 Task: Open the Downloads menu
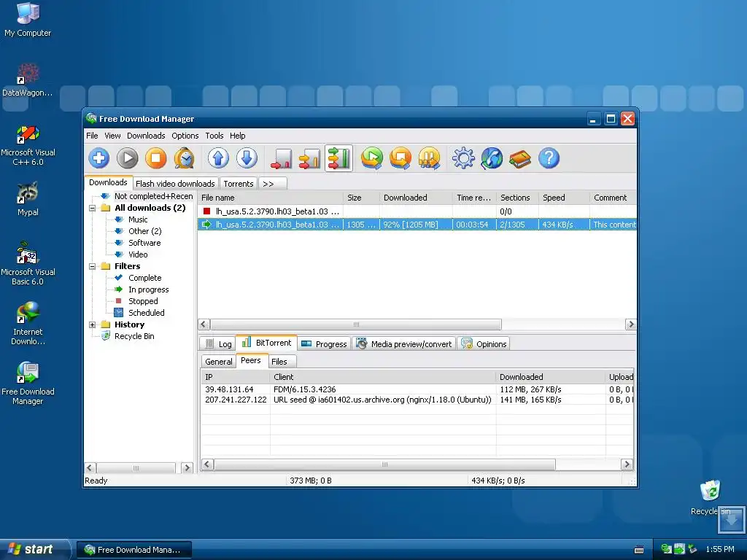pyautogui.click(x=146, y=136)
